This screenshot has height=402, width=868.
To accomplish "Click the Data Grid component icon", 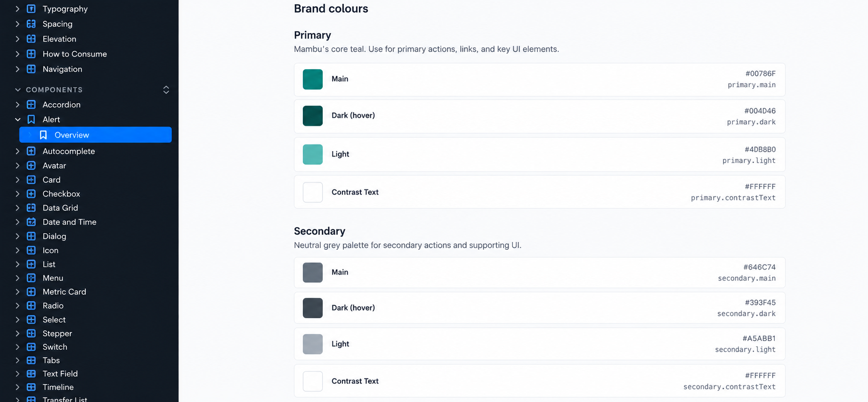I will 31,208.
